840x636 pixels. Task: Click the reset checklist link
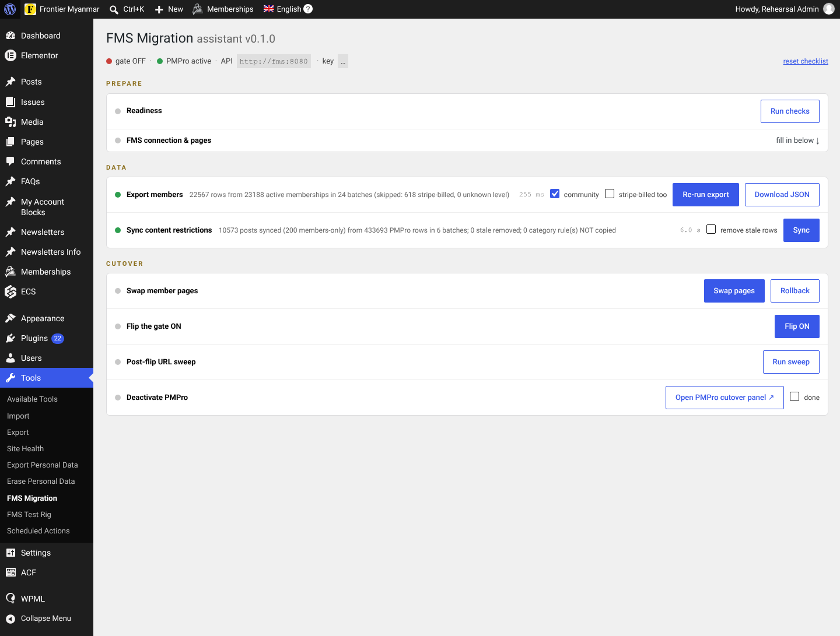[x=806, y=61]
